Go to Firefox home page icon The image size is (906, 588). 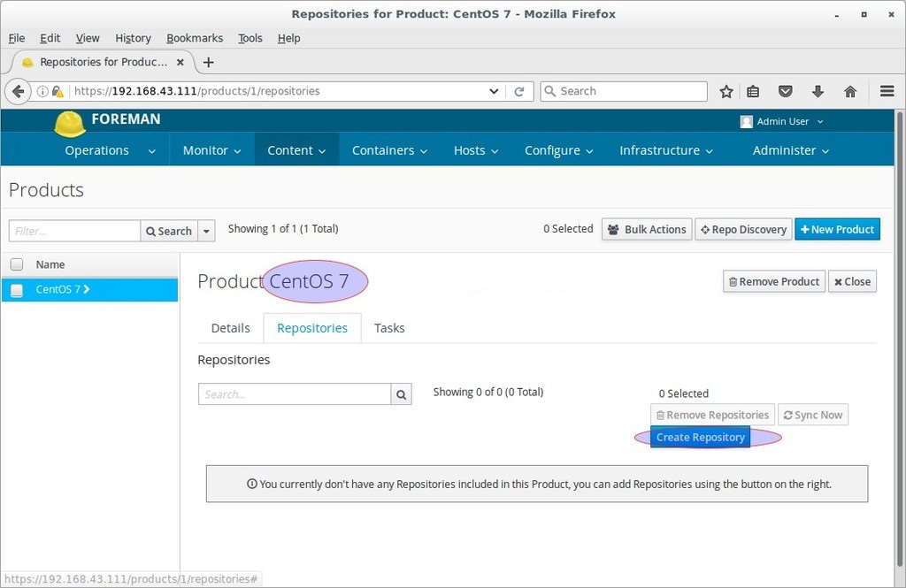point(850,91)
